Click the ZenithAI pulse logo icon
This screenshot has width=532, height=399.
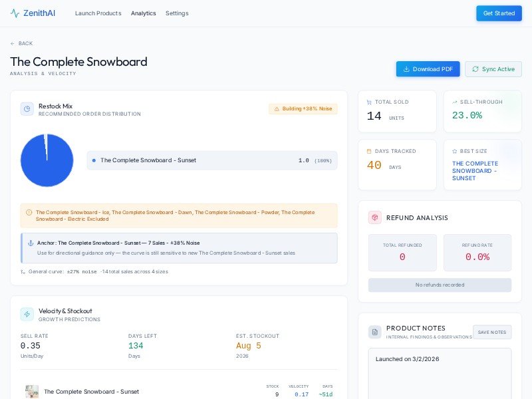click(15, 13)
